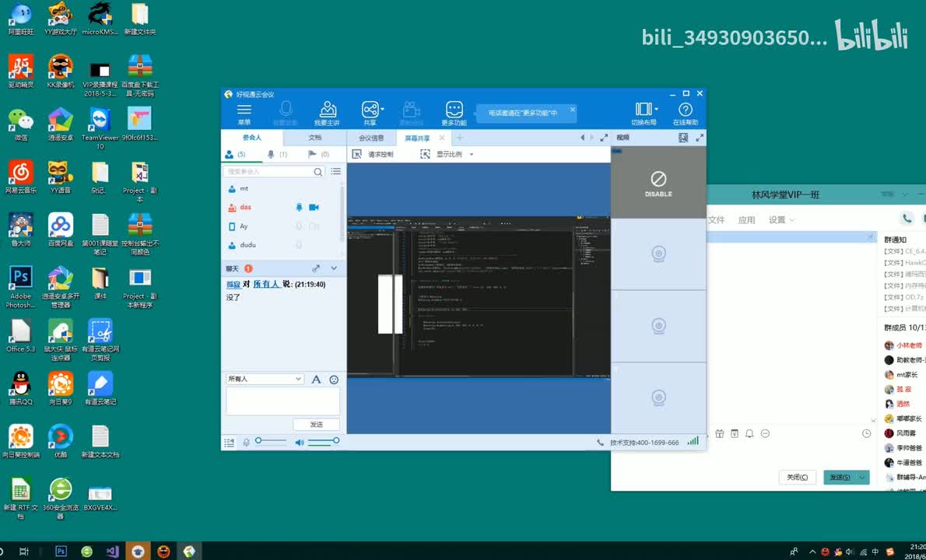Image resolution: width=926 pixels, height=560 pixels.
Task: Open chat font settings
Action: (x=316, y=380)
